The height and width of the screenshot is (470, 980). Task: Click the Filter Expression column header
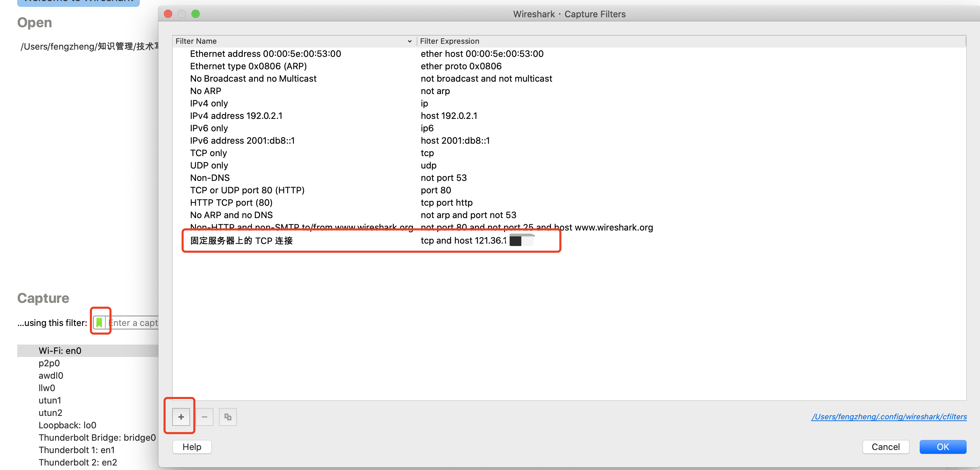[x=449, y=41]
